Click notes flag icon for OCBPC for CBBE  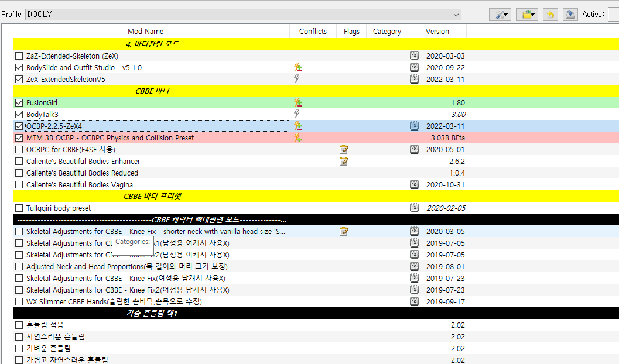(x=344, y=149)
